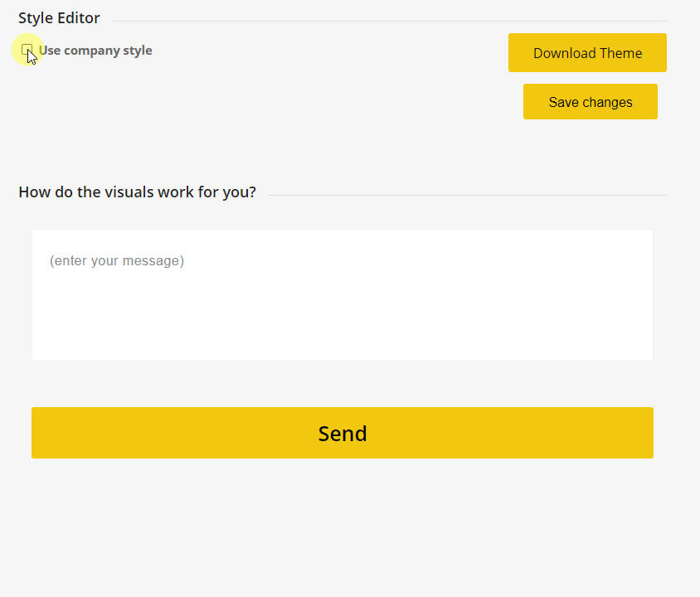Click the word "Save" on Save changes button
Image resolution: width=700 pixels, height=597 pixels.
pyautogui.click(x=564, y=102)
